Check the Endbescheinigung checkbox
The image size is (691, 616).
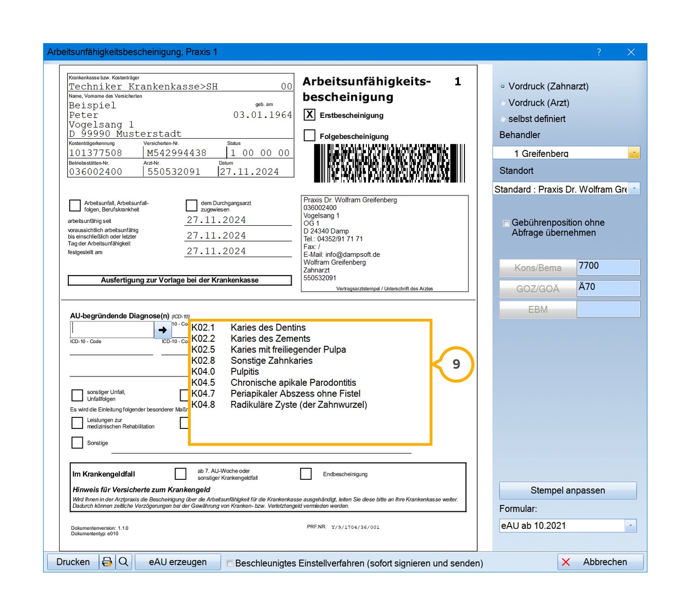306,473
